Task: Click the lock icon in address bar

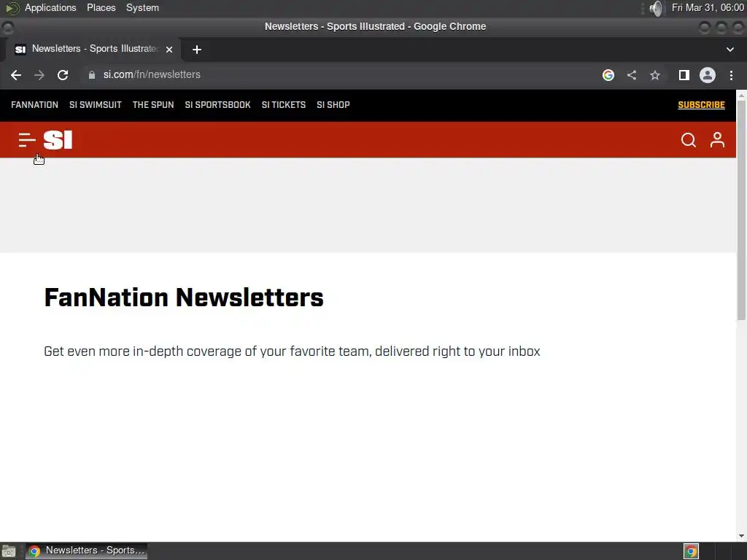Action: click(92, 75)
